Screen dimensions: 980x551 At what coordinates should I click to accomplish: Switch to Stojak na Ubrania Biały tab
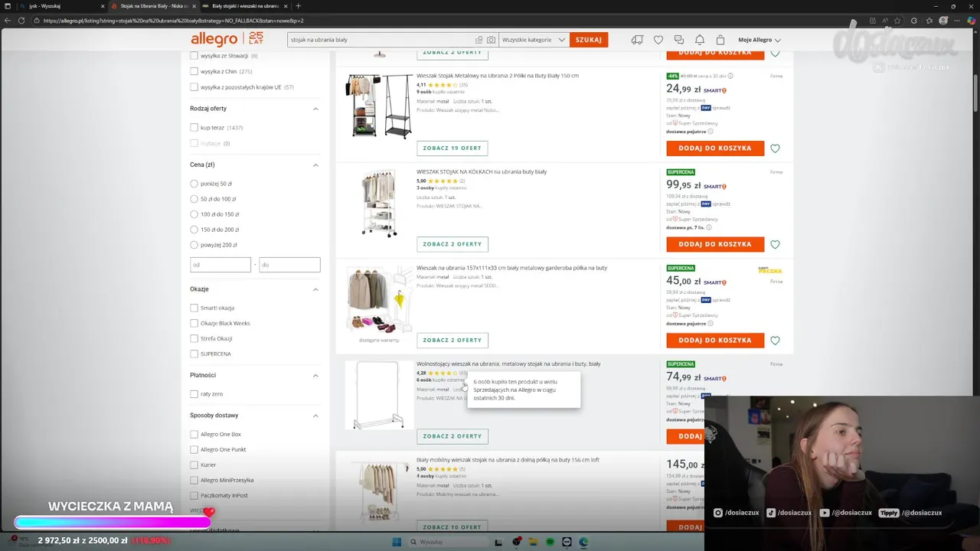coord(153,6)
